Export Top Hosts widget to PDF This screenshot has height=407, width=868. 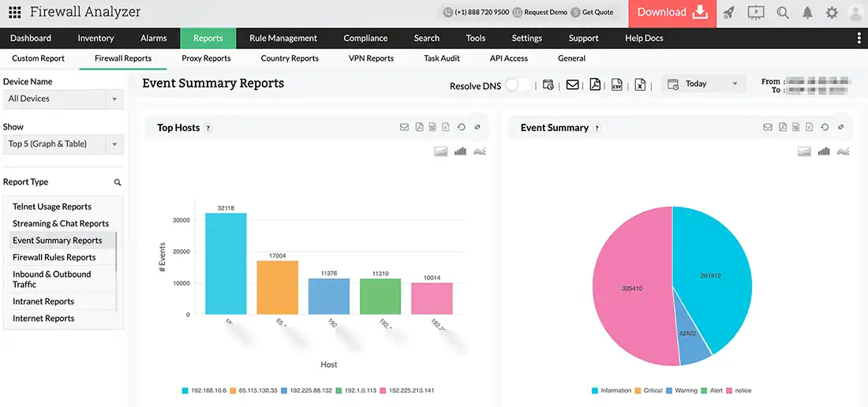(x=419, y=127)
